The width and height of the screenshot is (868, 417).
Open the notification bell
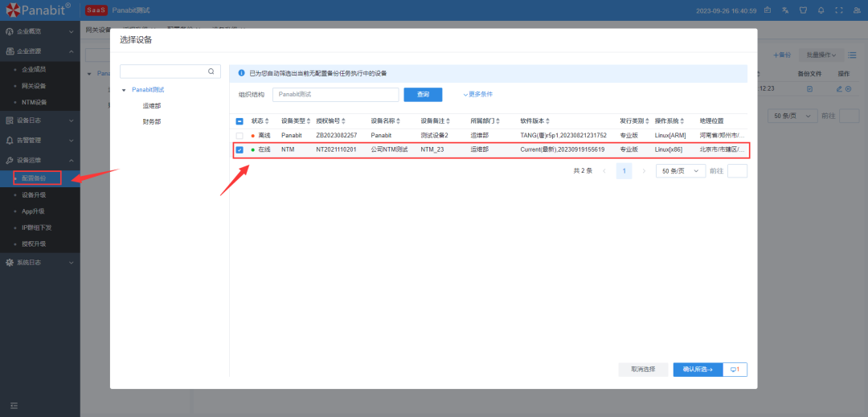point(821,10)
